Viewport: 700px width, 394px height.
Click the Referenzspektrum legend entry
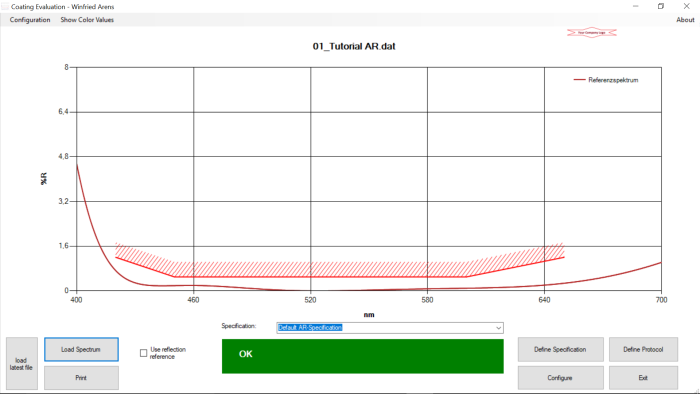point(606,80)
